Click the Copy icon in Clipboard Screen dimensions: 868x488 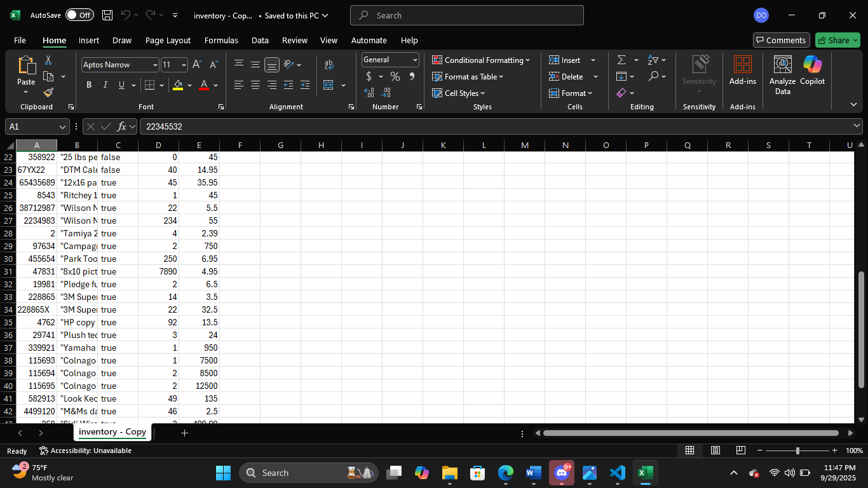[x=48, y=76]
